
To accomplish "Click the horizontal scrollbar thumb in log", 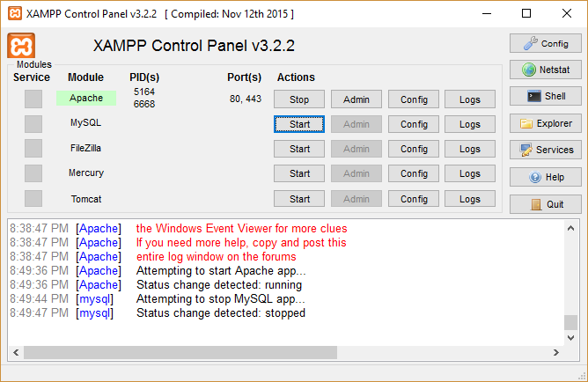I will click(x=180, y=352).
